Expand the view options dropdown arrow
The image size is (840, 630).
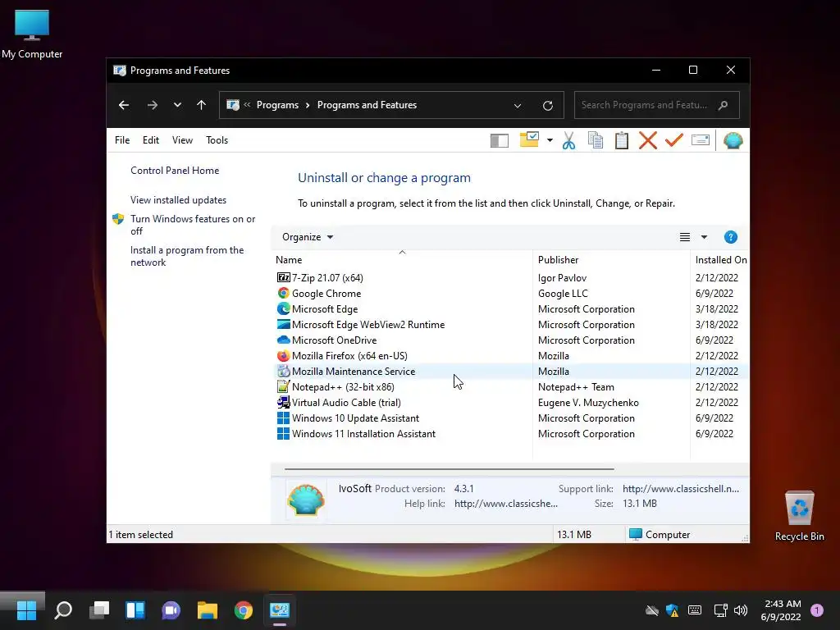704,237
